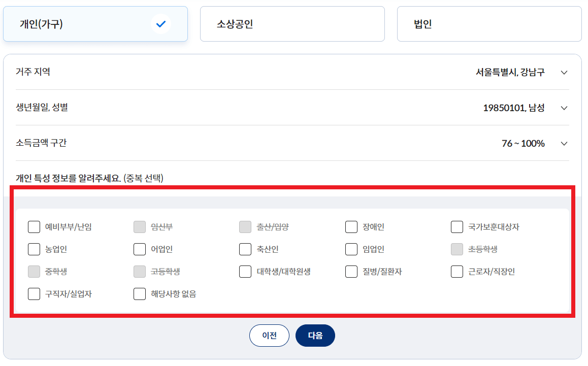Click the selected 개인(가구) tab
The image size is (588, 366).
click(95, 23)
